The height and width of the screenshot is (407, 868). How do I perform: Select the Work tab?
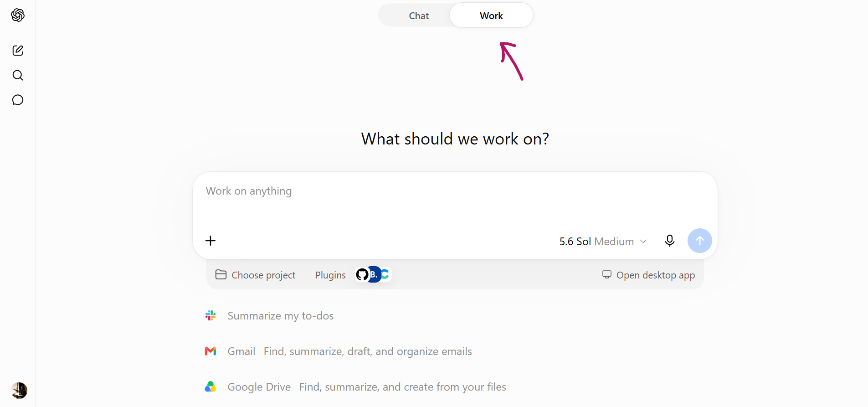point(491,15)
